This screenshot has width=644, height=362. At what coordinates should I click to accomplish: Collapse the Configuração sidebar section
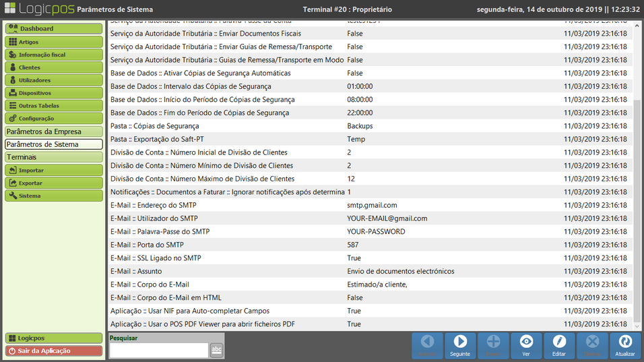53,119
